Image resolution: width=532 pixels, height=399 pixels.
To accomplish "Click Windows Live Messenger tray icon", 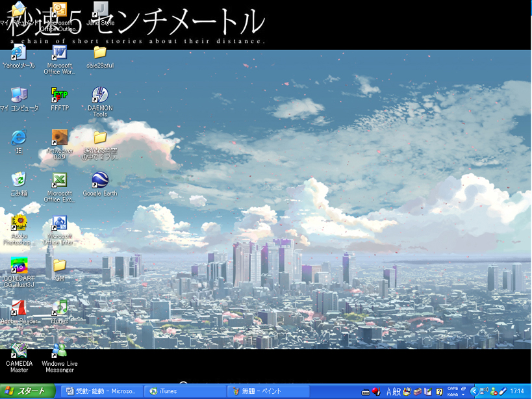I will [x=494, y=392].
